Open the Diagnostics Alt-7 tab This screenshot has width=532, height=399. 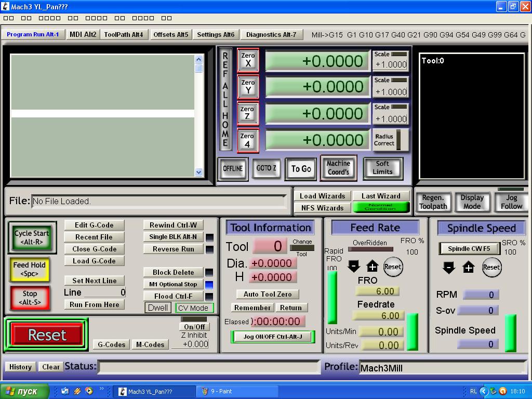[271, 34]
